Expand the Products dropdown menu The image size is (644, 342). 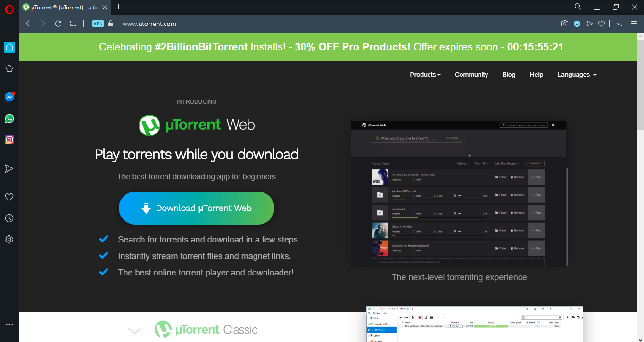[425, 75]
